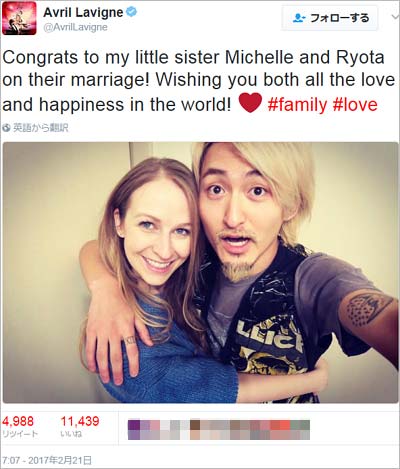
Task: Click the globe icon beside translation text
Action: (x=6, y=128)
